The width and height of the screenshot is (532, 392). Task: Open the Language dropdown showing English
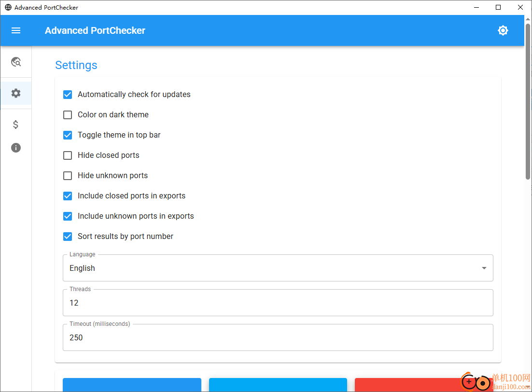(278, 268)
